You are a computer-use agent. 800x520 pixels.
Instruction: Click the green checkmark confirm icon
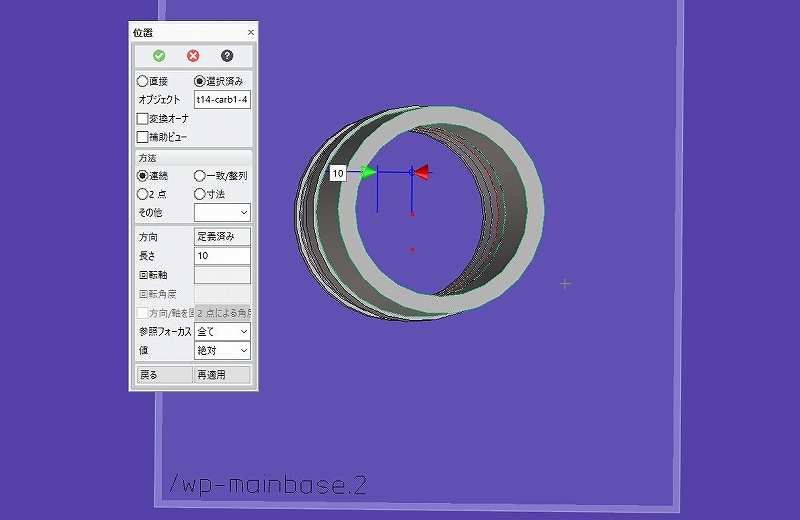click(x=159, y=56)
